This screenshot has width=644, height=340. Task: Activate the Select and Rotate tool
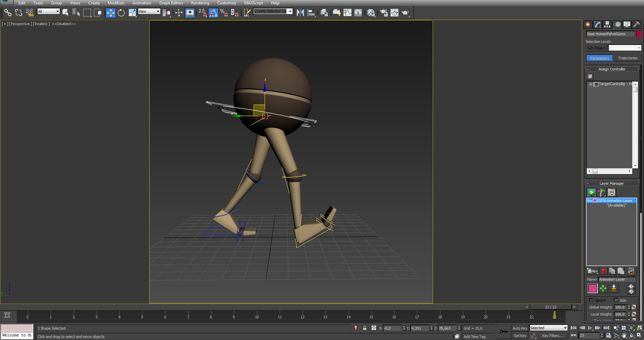click(x=121, y=12)
